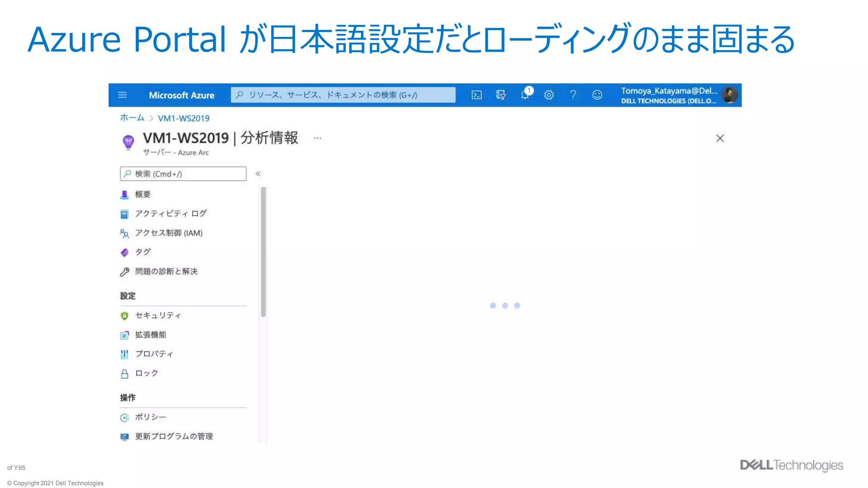The width and height of the screenshot is (868, 488).
Task: Click the 概要 server icon
Action: [x=124, y=195]
